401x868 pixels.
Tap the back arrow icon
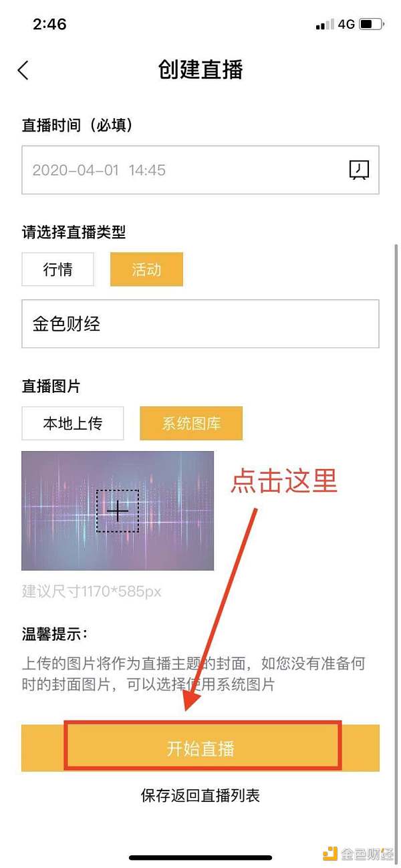coord(23,70)
